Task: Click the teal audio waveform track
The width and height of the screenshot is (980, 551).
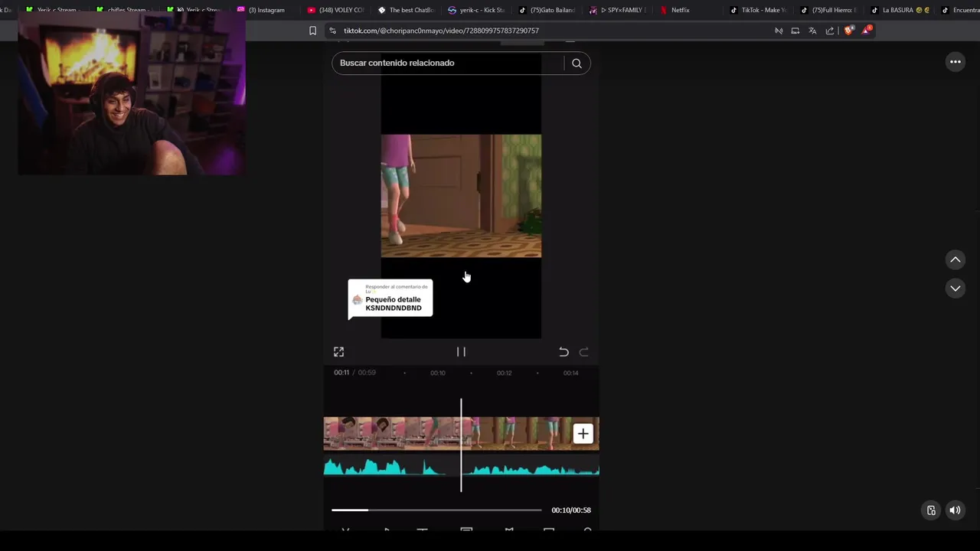Action: (x=461, y=467)
